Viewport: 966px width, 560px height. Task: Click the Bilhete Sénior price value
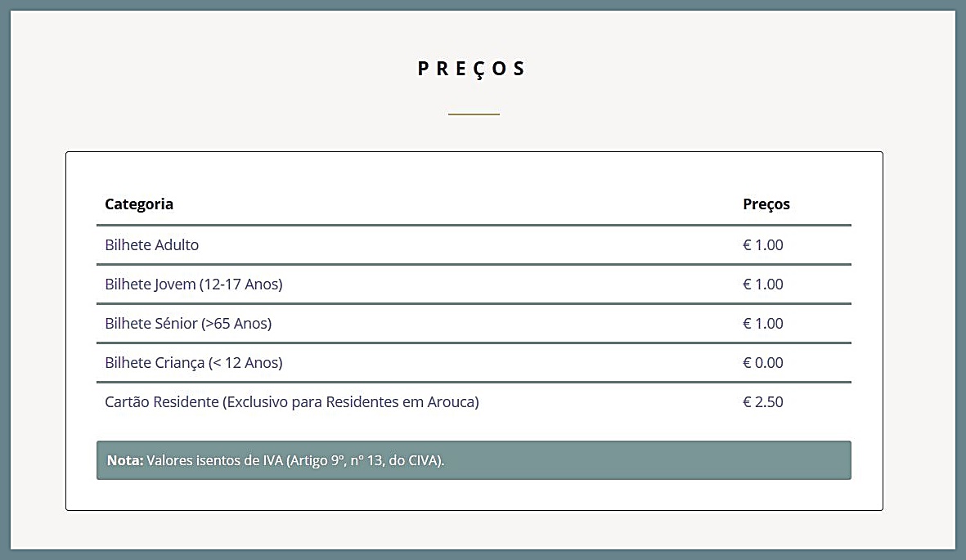(x=762, y=324)
